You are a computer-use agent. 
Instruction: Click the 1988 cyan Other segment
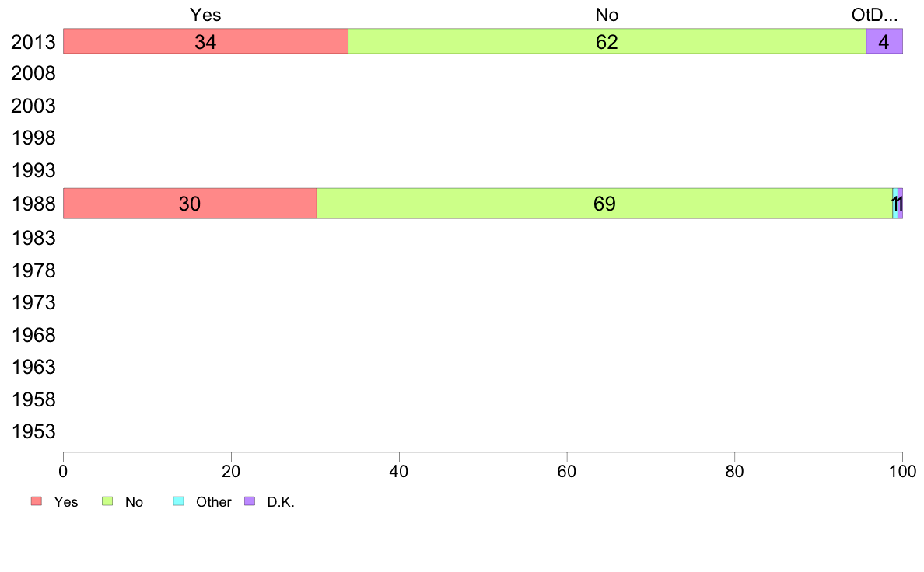895,204
